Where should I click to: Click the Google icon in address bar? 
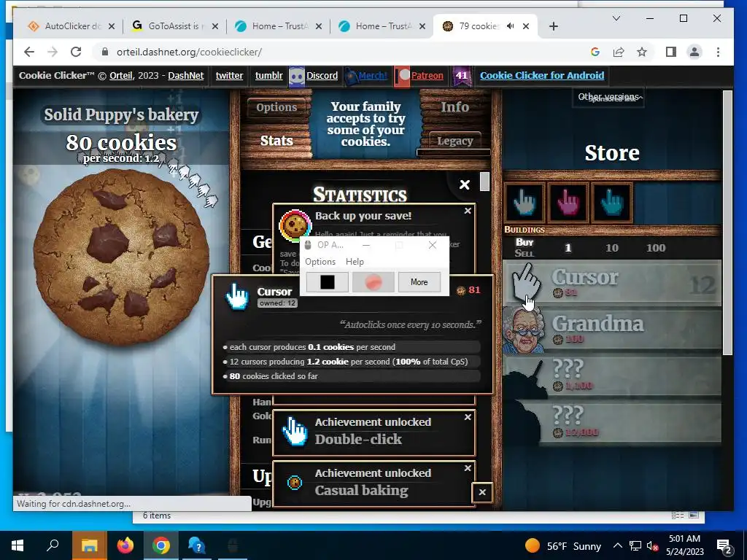click(x=595, y=52)
